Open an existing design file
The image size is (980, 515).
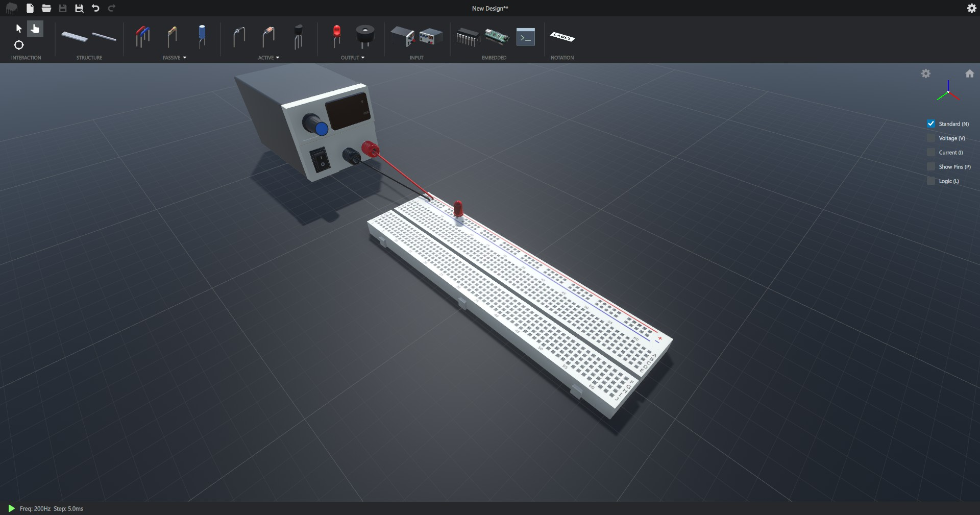pos(46,8)
